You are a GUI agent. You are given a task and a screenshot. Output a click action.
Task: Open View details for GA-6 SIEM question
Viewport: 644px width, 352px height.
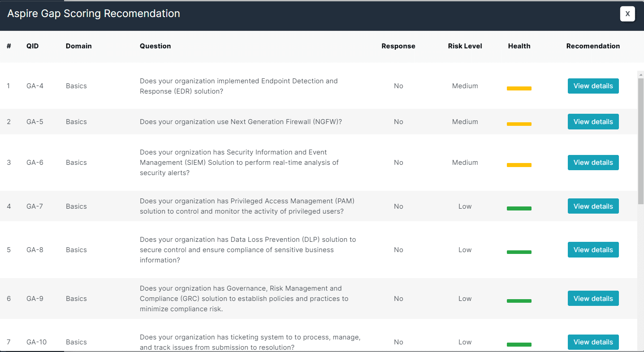point(593,163)
